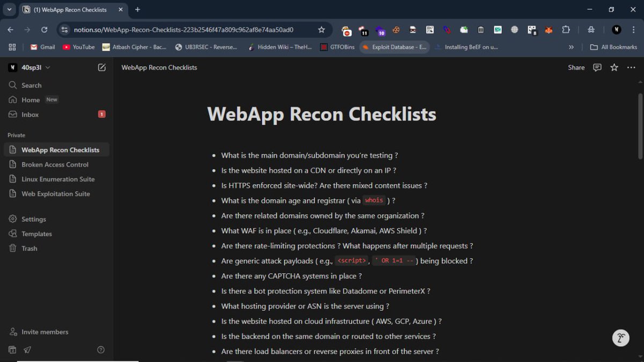This screenshot has height=362, width=644.
Task: Open comments via the speech bubble icon
Action: pos(597,67)
